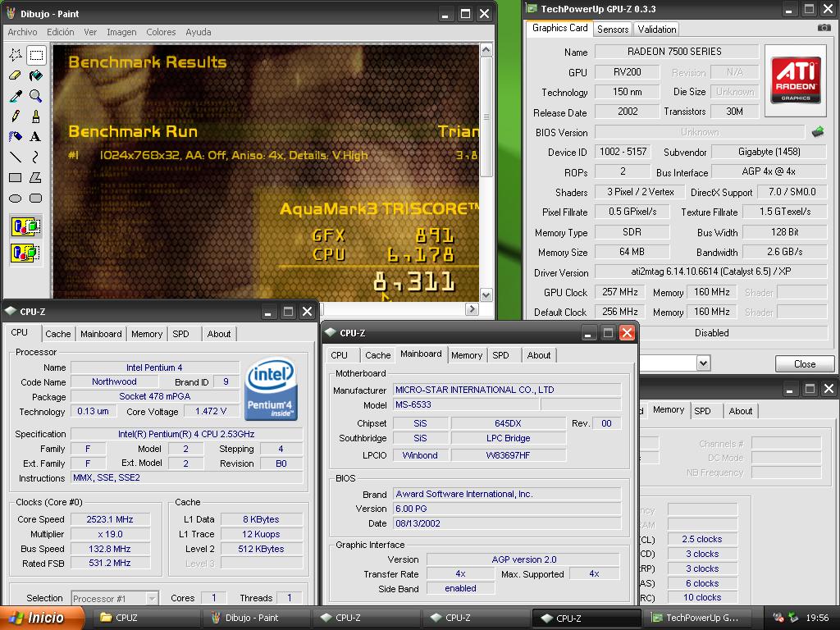Click the BIOS Date value 08/13/2002
The width and height of the screenshot is (840, 630).
point(507,523)
